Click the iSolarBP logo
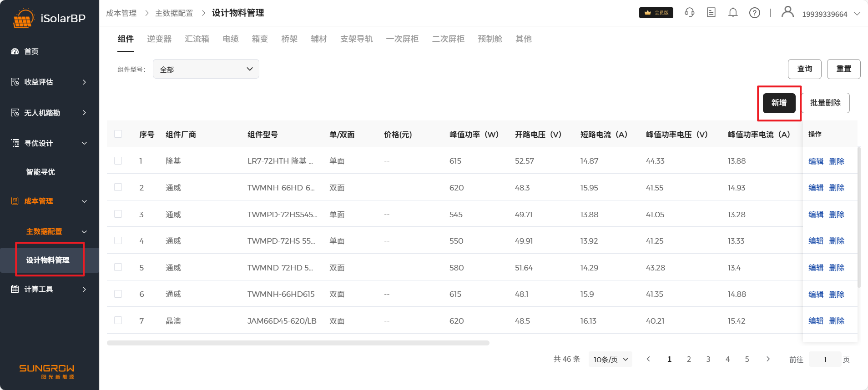868x390 pixels. [x=49, y=18]
